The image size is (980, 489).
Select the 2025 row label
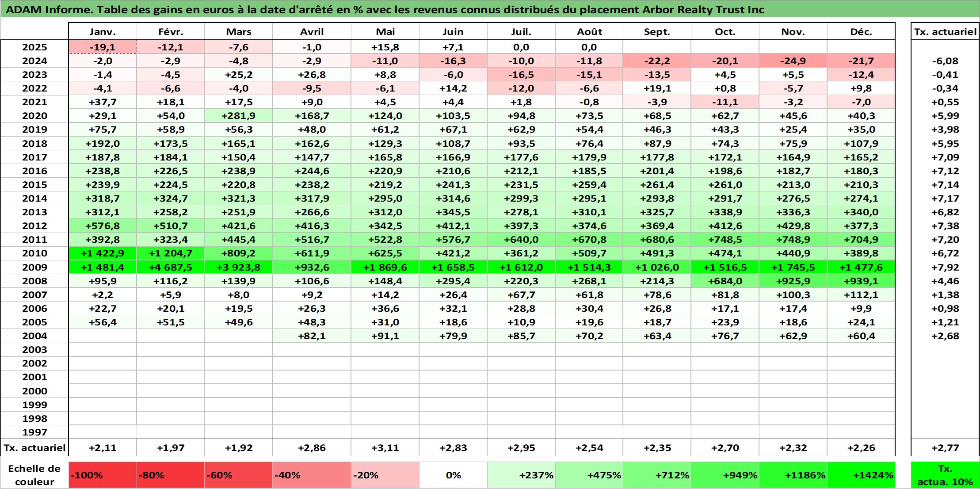[34, 47]
